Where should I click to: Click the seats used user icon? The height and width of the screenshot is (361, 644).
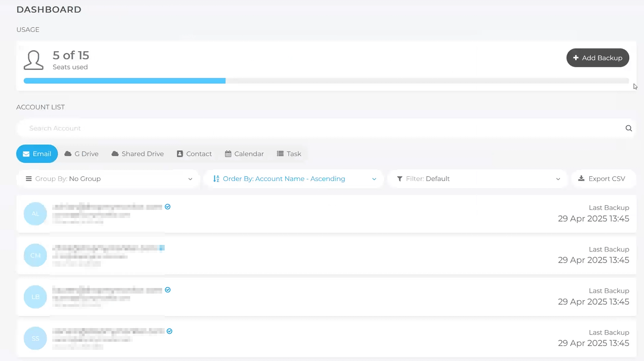point(33,60)
